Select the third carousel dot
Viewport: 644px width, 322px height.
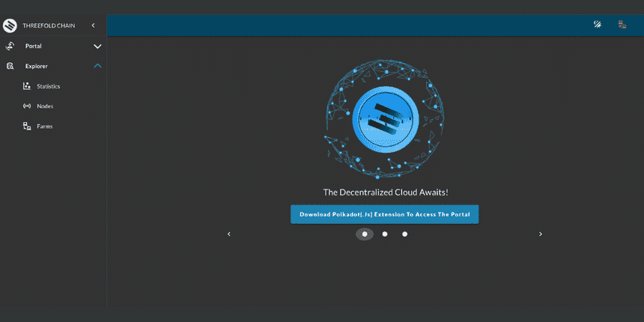click(405, 234)
